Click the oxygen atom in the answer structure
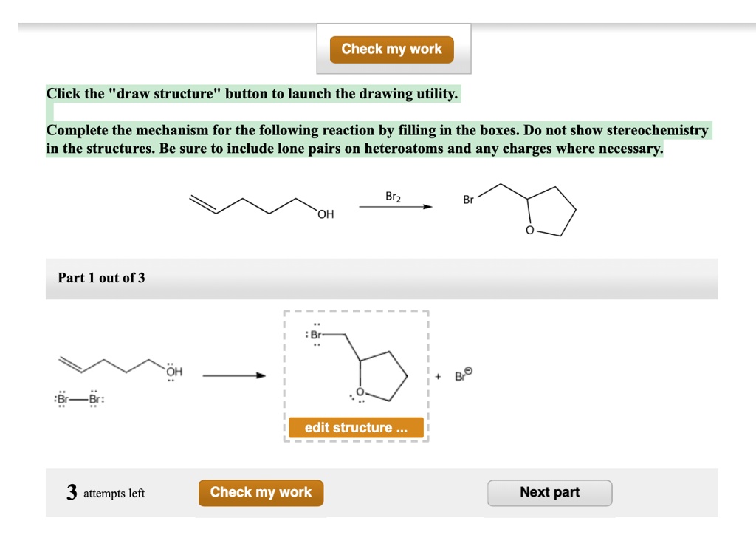This screenshot has width=756, height=535. [360, 390]
